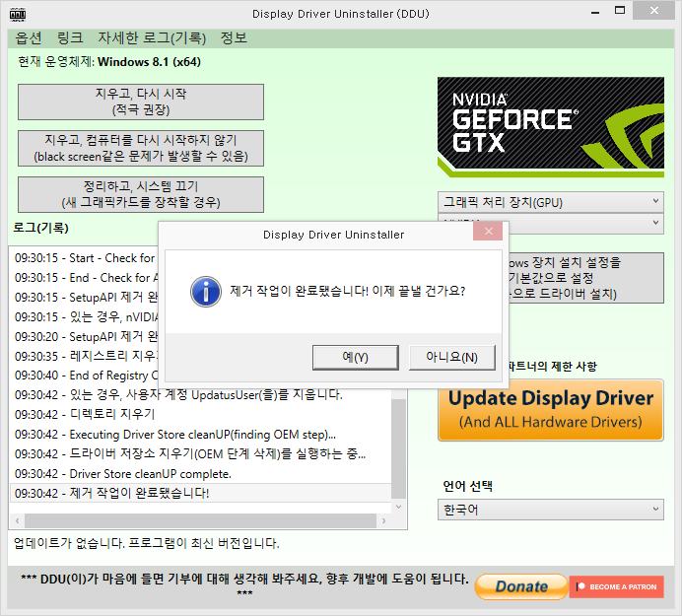
Task: Select log row '09:30:42 - 제거 작업이 완료됐습니다!'
Action: pyautogui.click(x=200, y=494)
